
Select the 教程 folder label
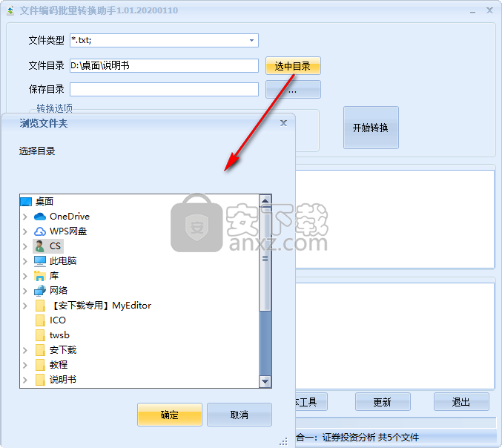59,365
